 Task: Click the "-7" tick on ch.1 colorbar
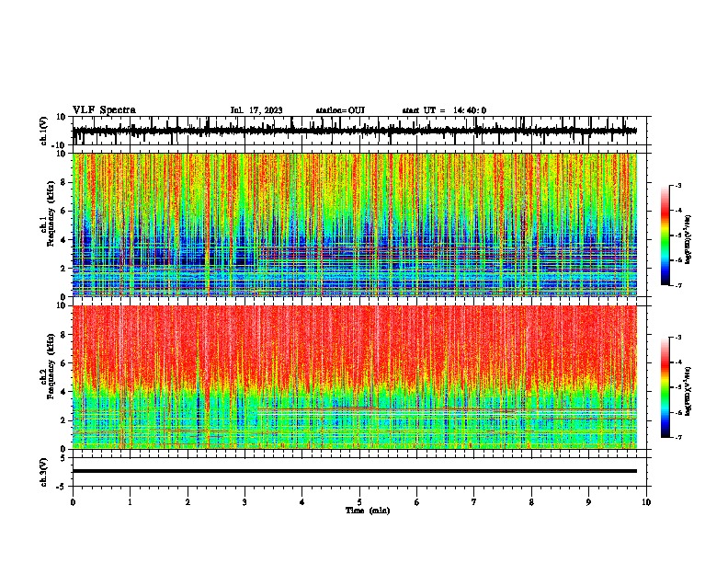pyautogui.click(x=678, y=285)
